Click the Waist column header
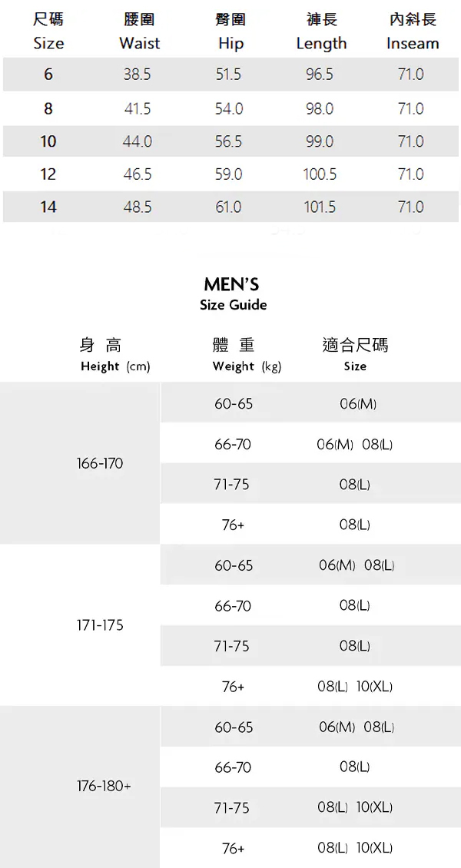 (x=139, y=31)
